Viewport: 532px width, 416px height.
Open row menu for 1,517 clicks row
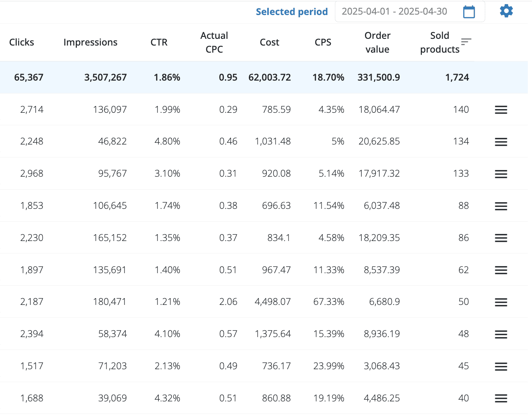point(501,366)
